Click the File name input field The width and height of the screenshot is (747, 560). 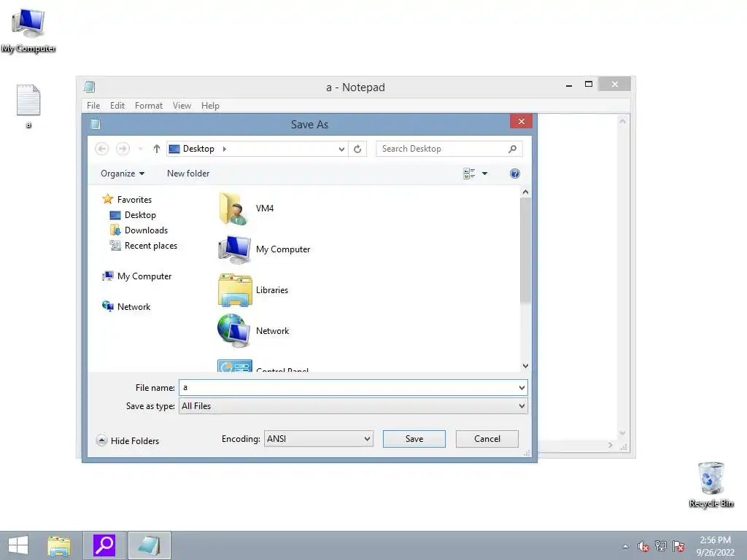coord(348,388)
